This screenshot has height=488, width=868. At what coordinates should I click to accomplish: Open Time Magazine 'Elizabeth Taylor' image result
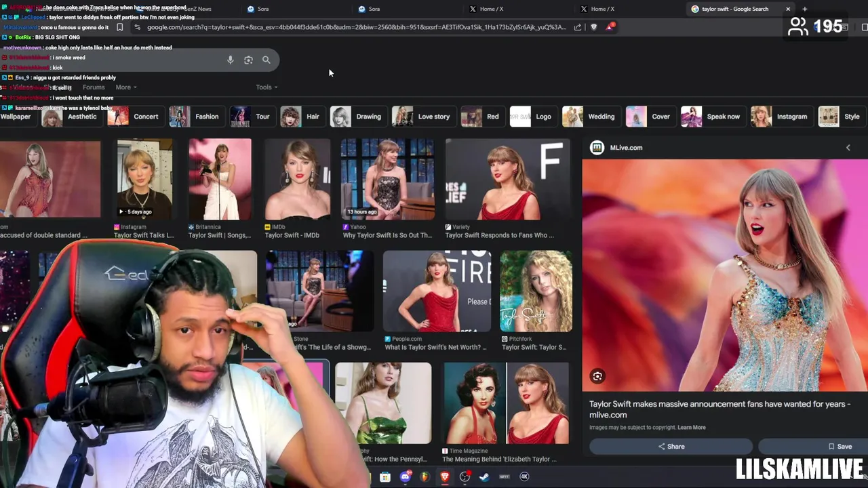tap(507, 403)
